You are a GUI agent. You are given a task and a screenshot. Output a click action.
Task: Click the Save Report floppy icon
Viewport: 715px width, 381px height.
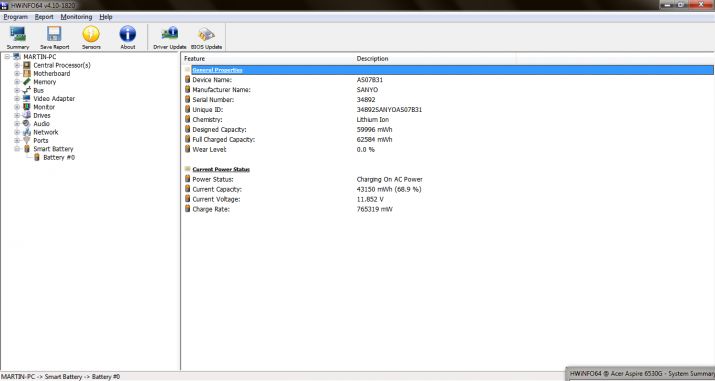[54, 35]
